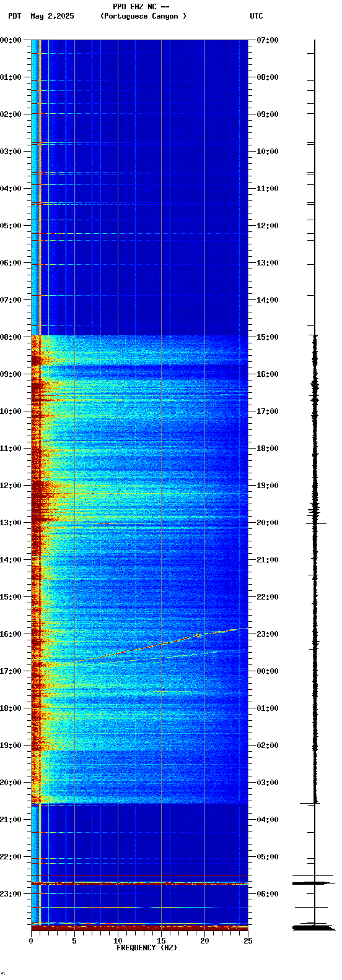Click the 10:00 UTC time label

coord(268,152)
